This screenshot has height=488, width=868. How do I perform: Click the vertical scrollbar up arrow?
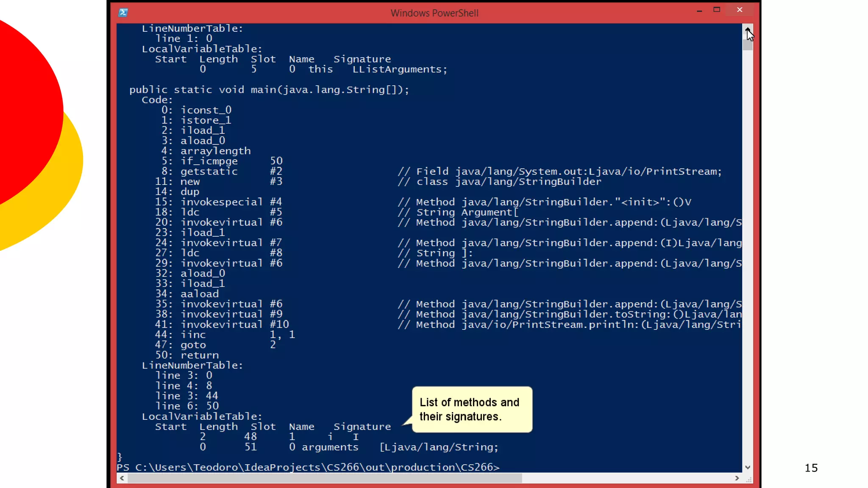click(748, 29)
